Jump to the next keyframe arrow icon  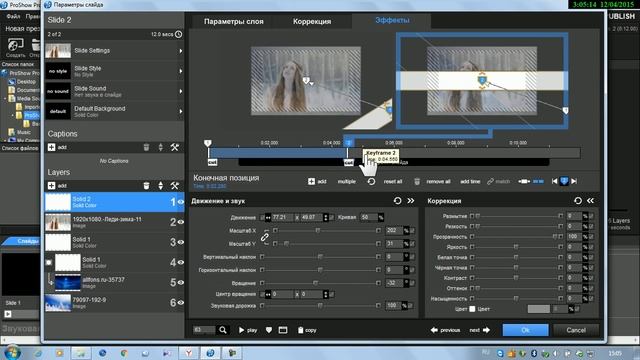(574, 181)
